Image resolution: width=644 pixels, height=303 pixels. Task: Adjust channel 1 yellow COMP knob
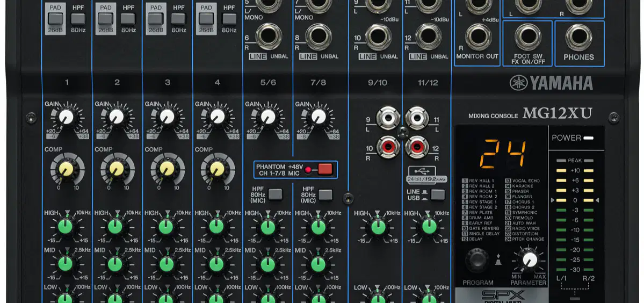[x=66, y=169]
